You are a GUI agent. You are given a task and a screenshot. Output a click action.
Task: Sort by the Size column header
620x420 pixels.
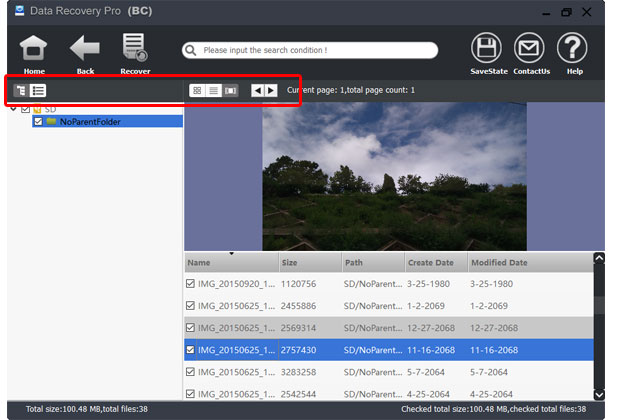(x=310, y=263)
